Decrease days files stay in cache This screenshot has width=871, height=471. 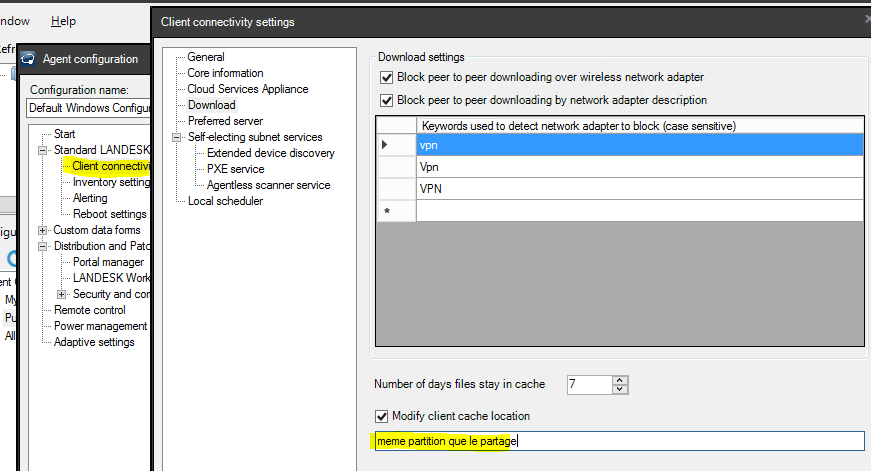[620, 389]
